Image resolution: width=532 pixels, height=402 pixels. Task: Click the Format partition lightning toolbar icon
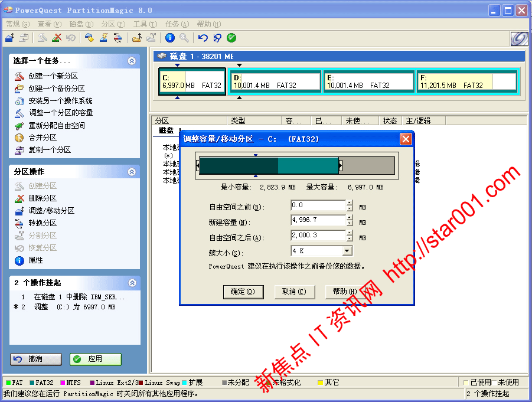(103, 38)
